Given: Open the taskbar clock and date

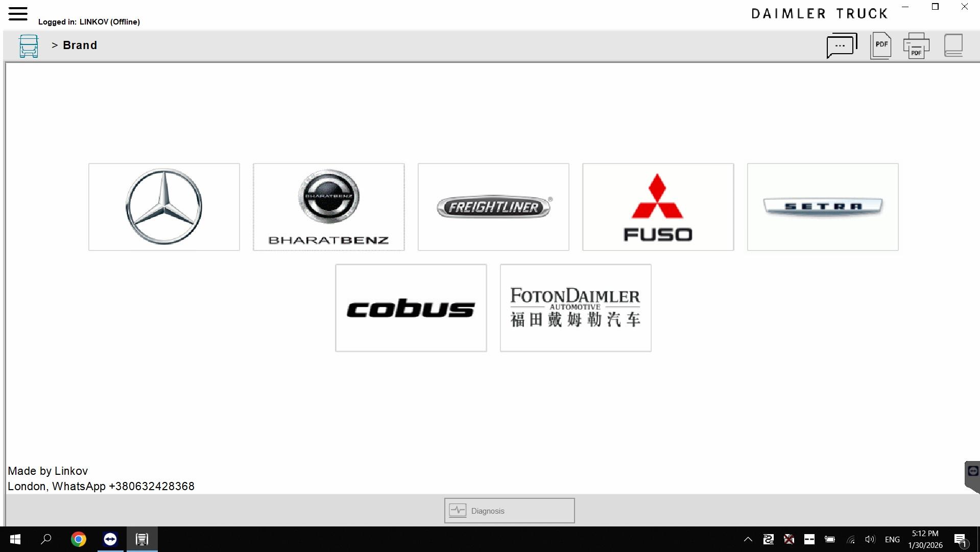Looking at the screenshot, I should [x=925, y=539].
